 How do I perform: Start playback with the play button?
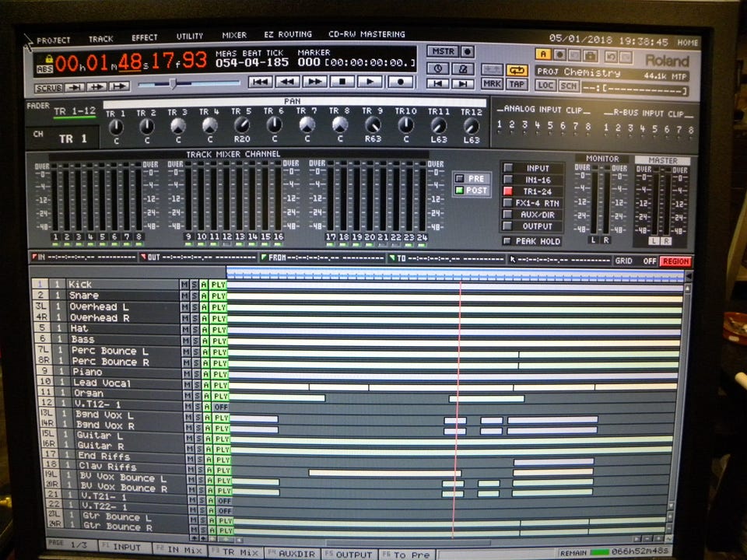point(370,82)
